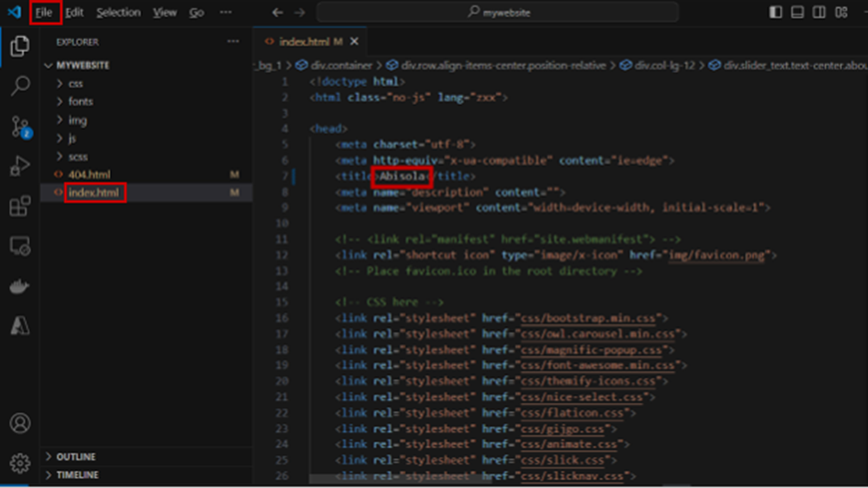Open the Search view icon
The height and width of the screenshot is (488, 868).
[20, 86]
